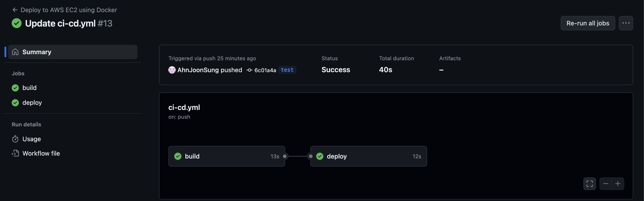The height and width of the screenshot is (201, 644).
Task: Click Re-run all jobs button
Action: tap(587, 23)
